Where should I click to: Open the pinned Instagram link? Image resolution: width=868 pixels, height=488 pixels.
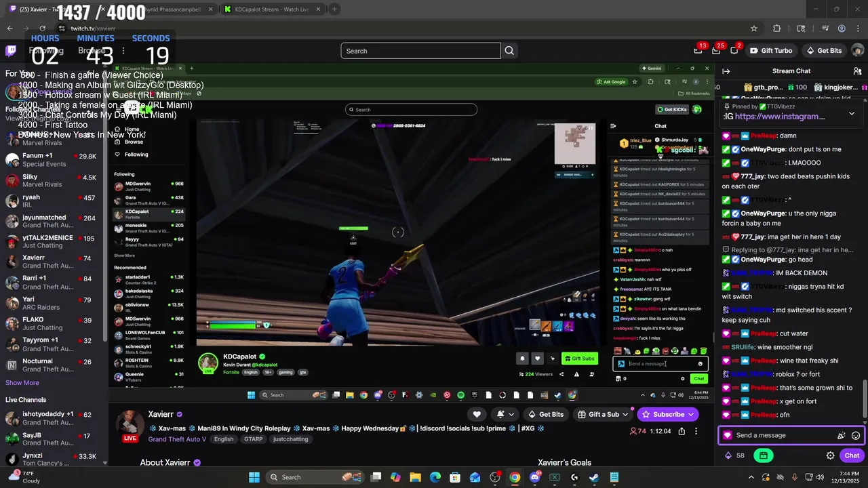click(x=780, y=117)
